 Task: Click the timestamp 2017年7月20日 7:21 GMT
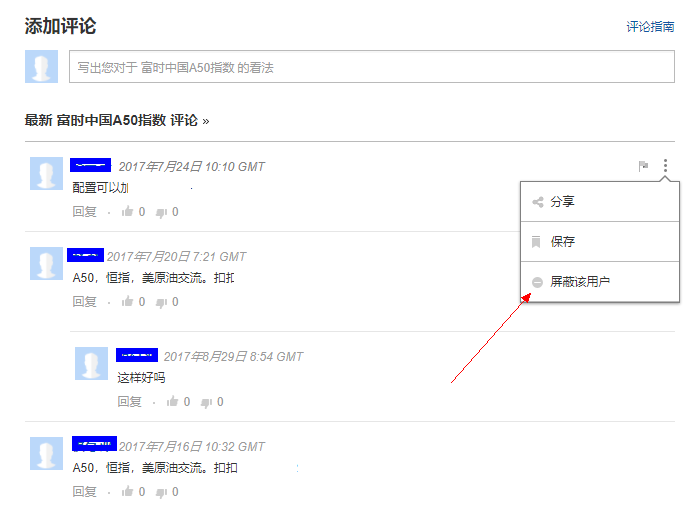[177, 257]
